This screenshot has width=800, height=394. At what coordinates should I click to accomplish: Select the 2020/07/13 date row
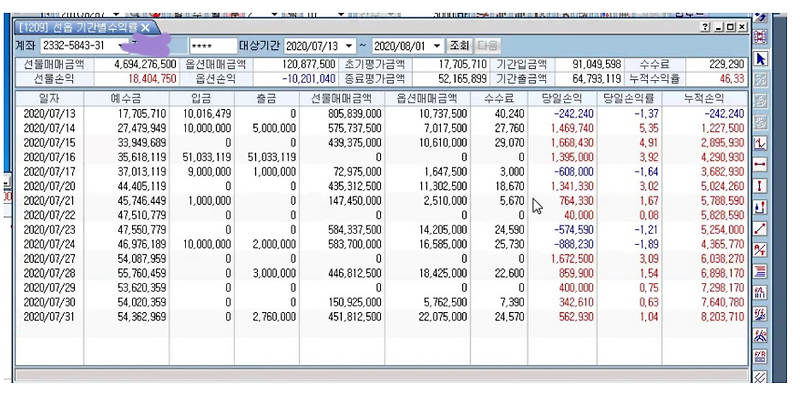[381, 113]
